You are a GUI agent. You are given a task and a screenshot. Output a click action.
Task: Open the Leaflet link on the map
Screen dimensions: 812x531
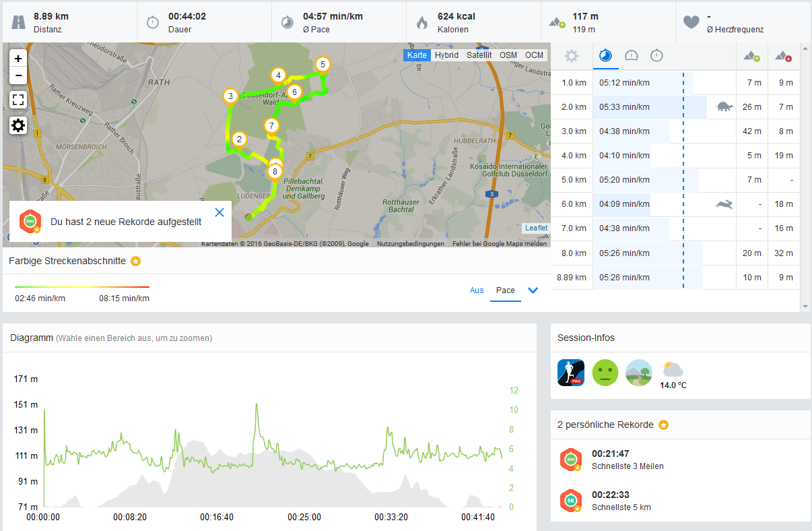[537, 228]
